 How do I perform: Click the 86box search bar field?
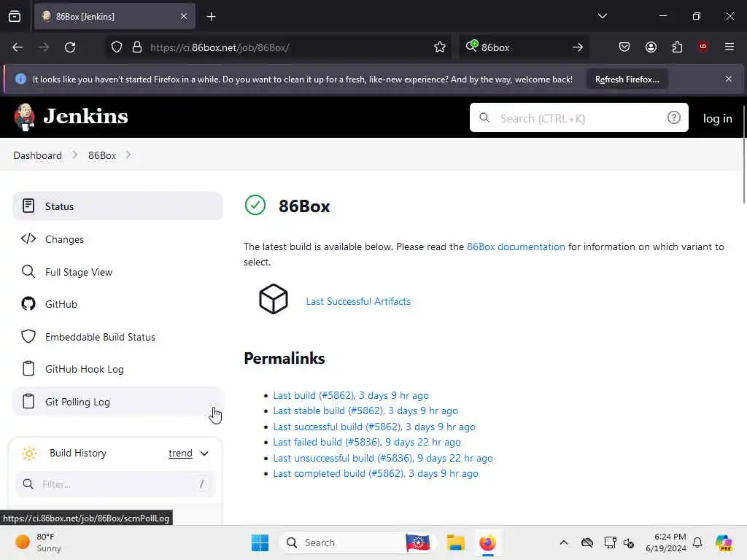tap(524, 47)
